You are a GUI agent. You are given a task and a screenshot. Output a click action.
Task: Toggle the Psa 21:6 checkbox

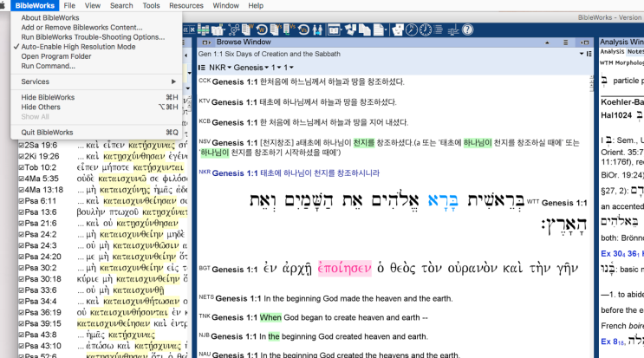[22, 224]
